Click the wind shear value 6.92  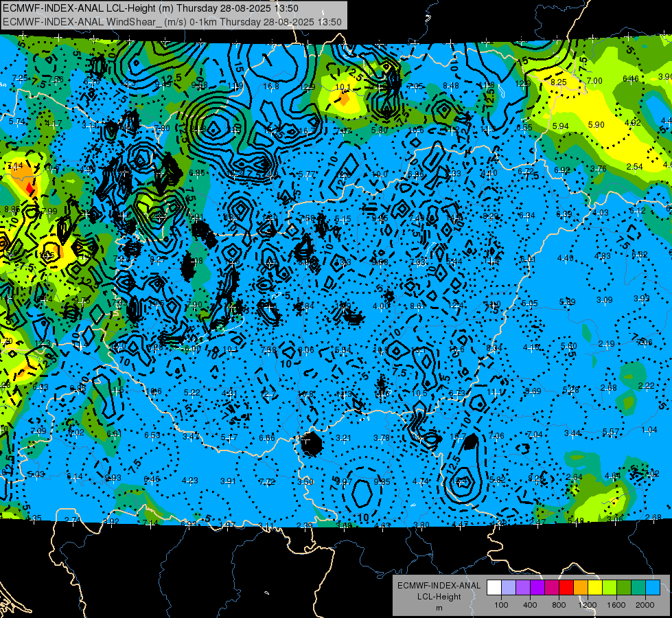click(x=562, y=170)
